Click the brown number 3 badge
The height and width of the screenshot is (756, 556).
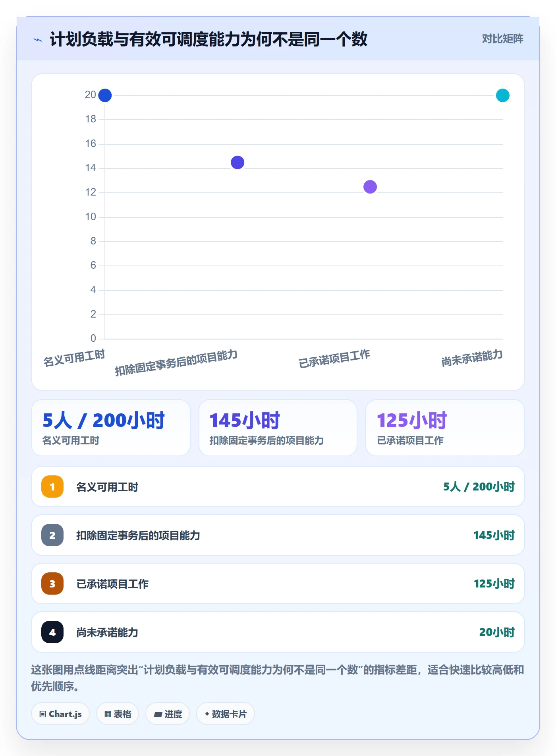click(52, 583)
